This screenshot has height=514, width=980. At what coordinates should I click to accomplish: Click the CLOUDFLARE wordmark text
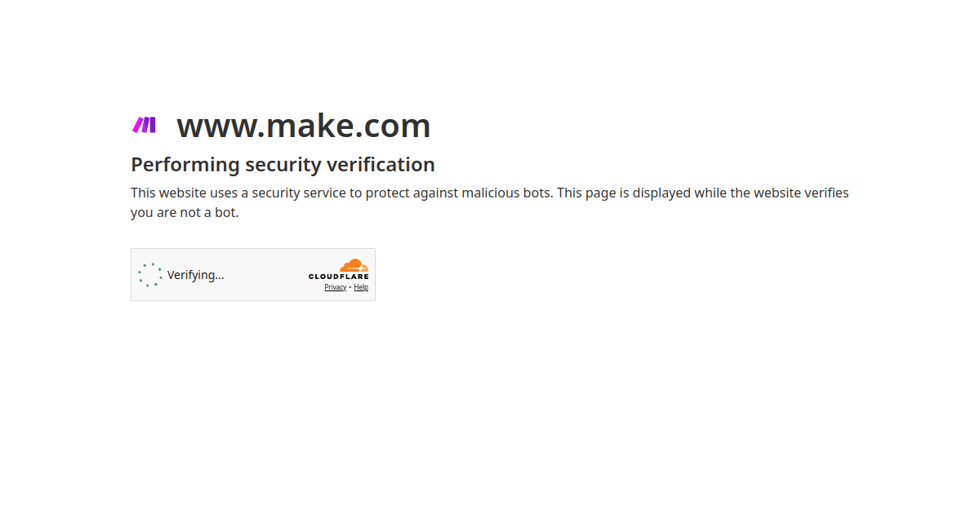338,277
